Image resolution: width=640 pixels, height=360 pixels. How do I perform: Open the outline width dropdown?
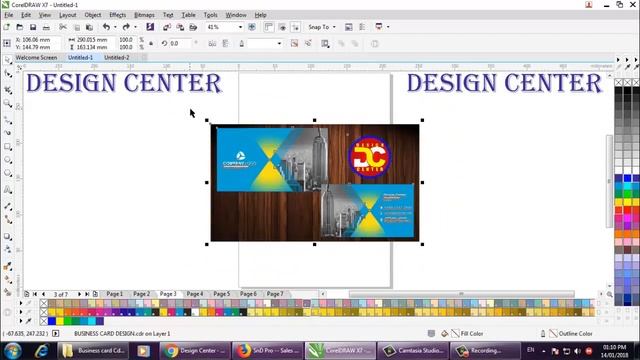click(279, 43)
